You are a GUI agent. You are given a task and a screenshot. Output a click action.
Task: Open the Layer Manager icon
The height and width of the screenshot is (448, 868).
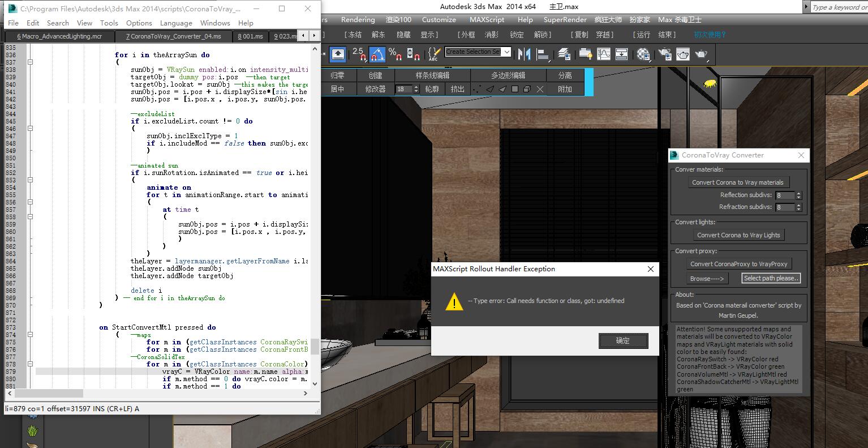(x=564, y=54)
